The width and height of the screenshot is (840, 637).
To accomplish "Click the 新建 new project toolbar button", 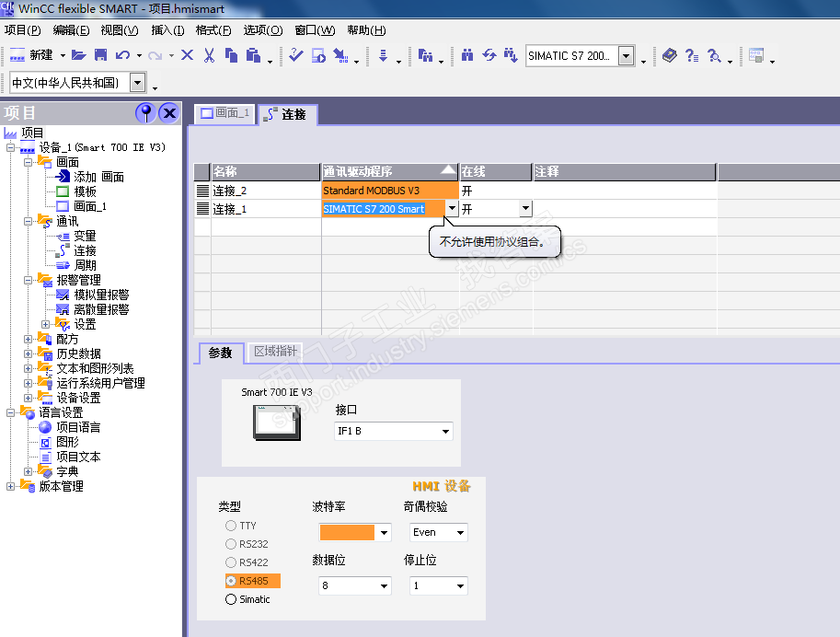I will click(x=31, y=55).
